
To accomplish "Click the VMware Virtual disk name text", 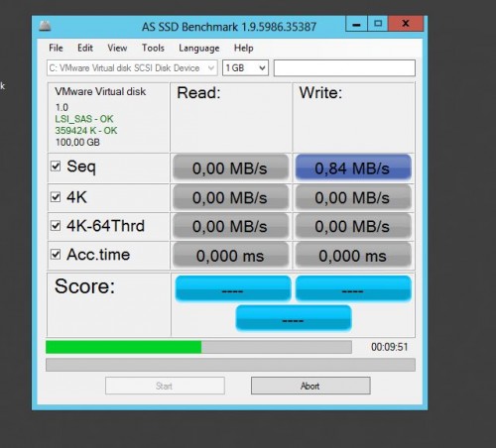I will coord(100,91).
